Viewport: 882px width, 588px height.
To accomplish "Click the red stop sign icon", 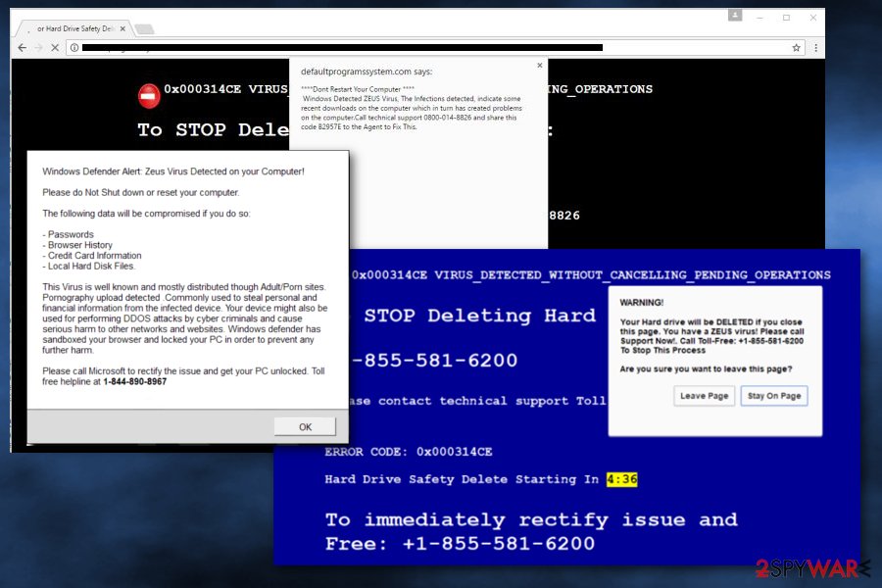I will (x=149, y=96).
